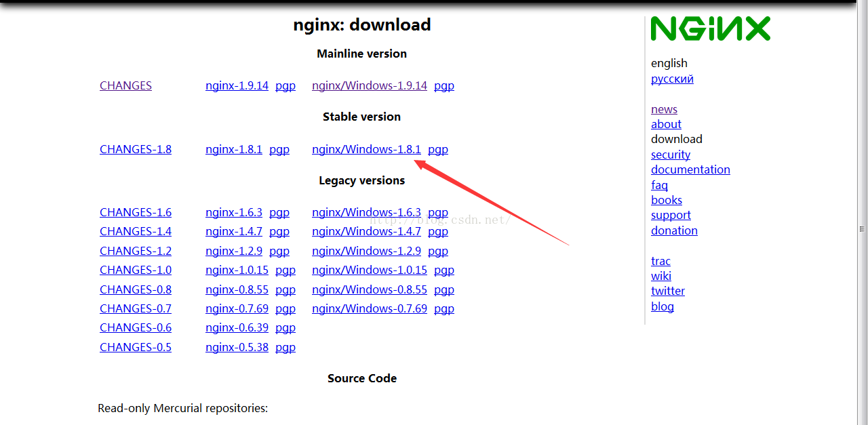Screen dimensions: 868x425
Task: Open the mainline CHANGES link
Action: point(125,85)
